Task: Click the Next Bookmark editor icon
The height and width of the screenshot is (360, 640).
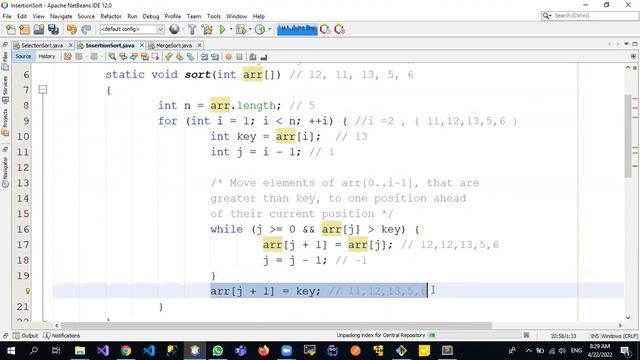Action: click(x=180, y=57)
